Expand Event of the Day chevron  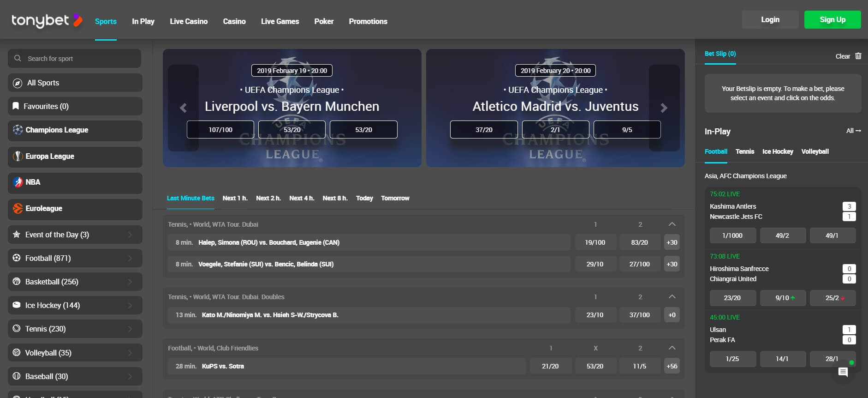click(x=130, y=235)
